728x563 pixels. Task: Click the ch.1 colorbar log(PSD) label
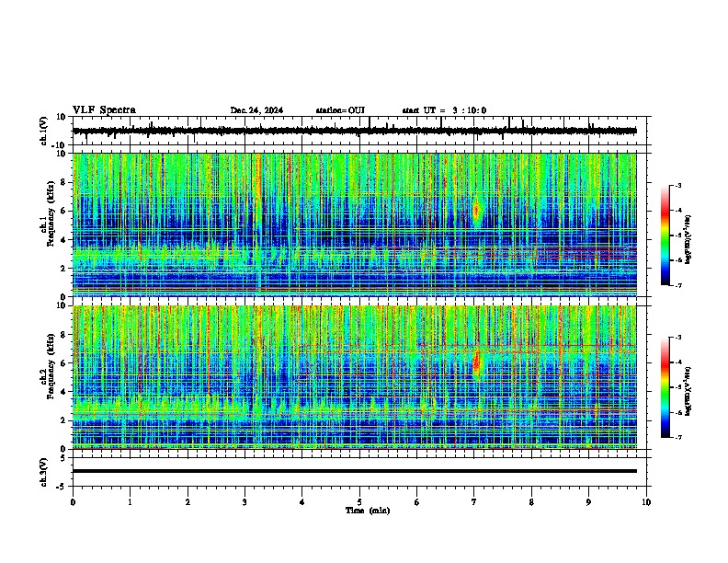click(x=688, y=240)
